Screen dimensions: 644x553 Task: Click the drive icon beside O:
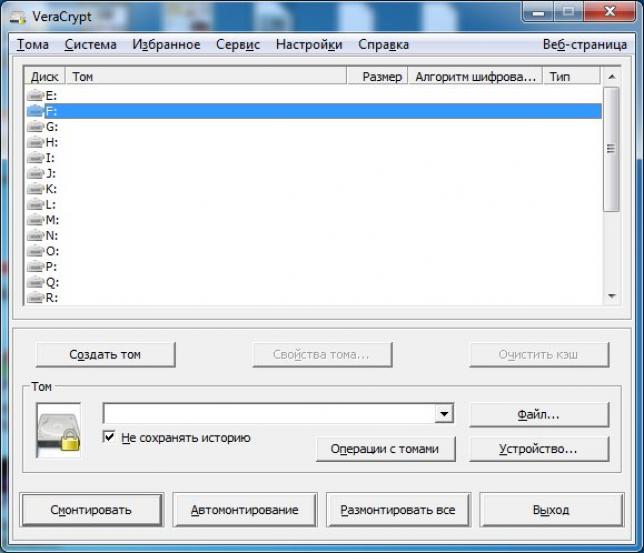(x=35, y=251)
